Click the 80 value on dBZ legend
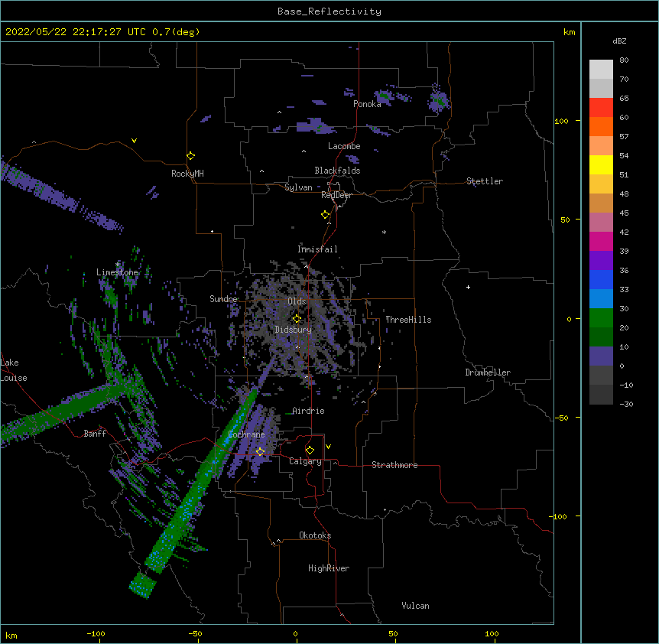 point(624,60)
